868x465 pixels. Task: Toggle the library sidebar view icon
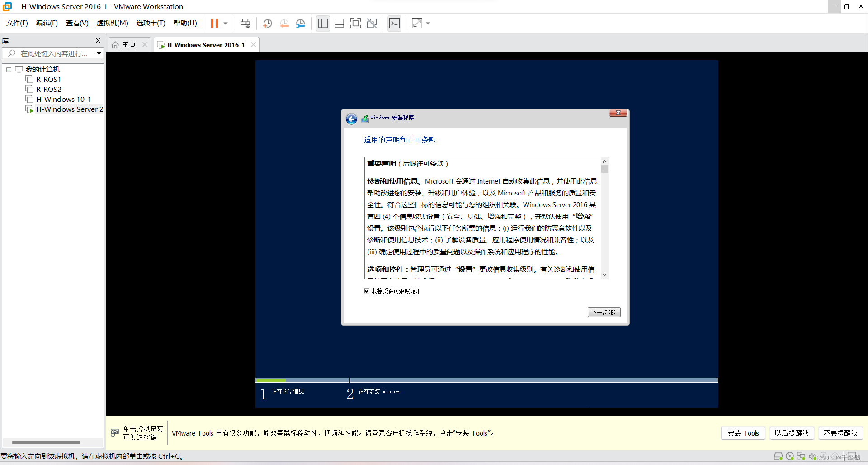click(323, 23)
